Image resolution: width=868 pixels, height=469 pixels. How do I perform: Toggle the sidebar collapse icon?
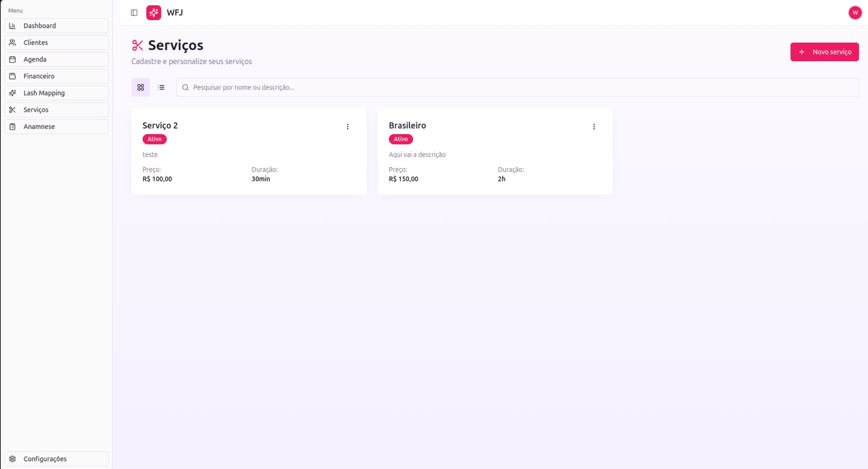pyautogui.click(x=134, y=13)
